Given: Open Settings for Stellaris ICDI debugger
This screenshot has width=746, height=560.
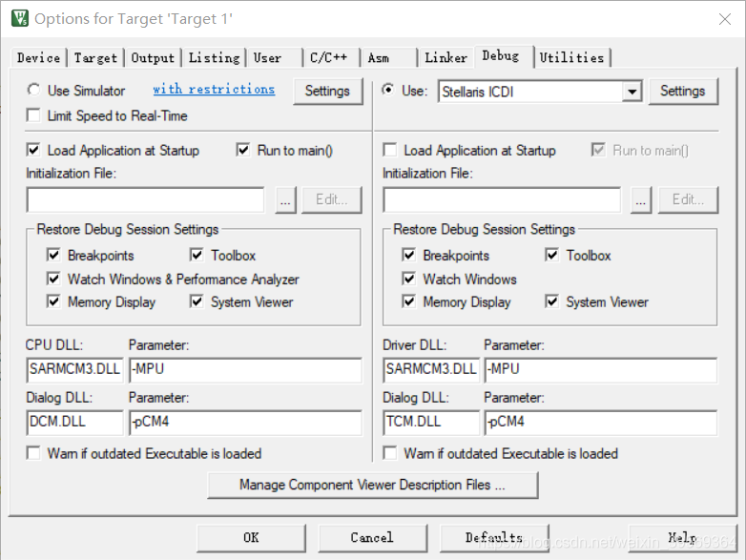Looking at the screenshot, I should [682, 92].
